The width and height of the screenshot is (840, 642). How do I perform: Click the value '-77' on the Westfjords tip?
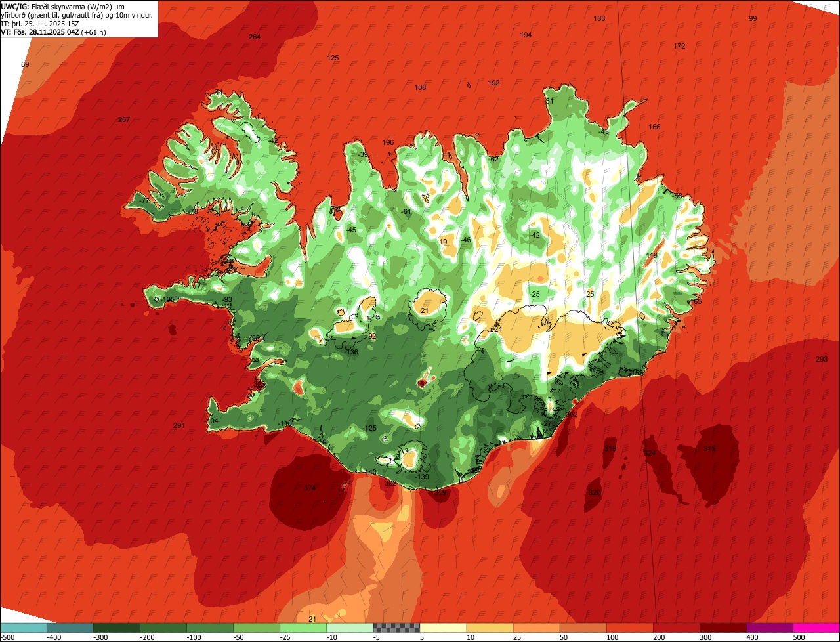pyautogui.click(x=143, y=200)
